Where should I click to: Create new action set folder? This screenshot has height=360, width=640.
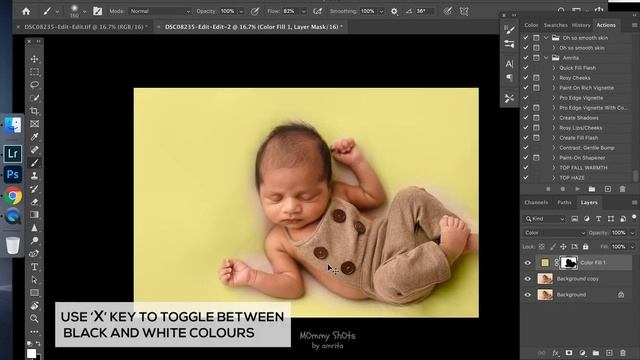point(592,189)
